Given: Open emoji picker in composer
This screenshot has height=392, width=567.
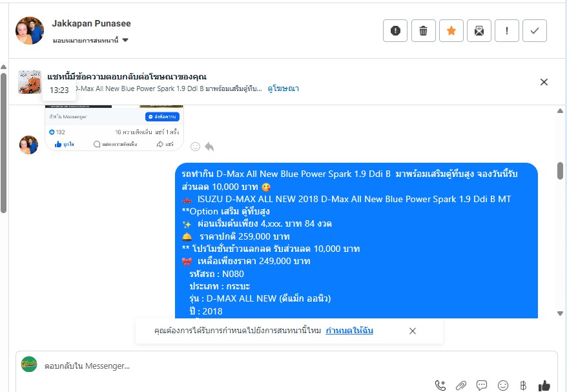Looking at the screenshot, I should coord(503,386).
